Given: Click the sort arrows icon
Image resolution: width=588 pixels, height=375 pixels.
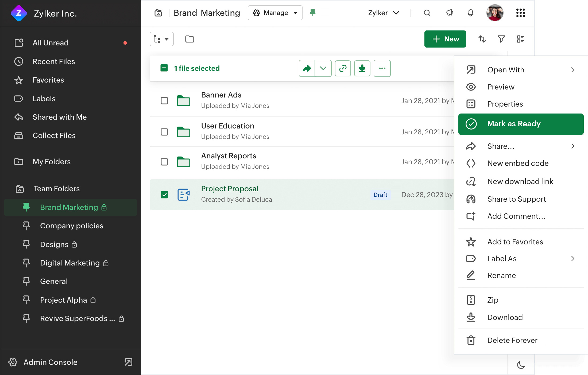Looking at the screenshot, I should (x=482, y=39).
